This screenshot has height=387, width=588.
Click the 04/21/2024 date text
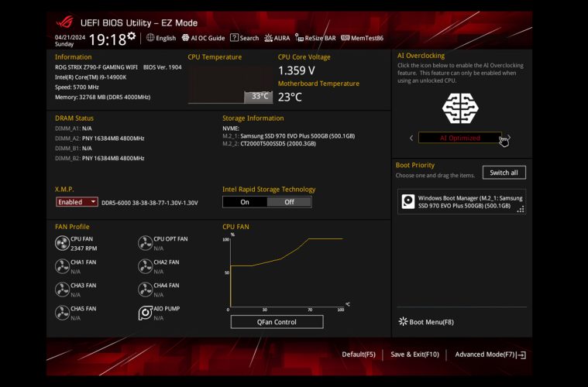coord(70,37)
